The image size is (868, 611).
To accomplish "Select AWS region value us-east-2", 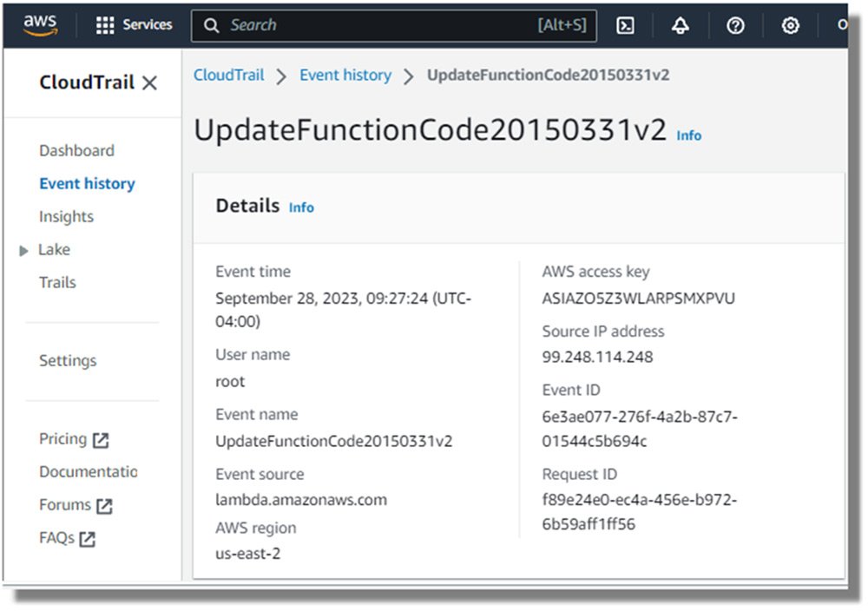I will [247, 554].
